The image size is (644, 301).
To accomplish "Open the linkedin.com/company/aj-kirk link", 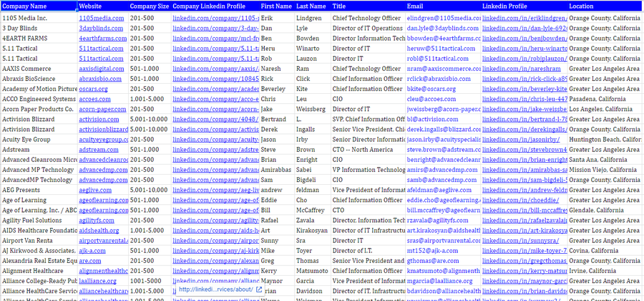I will coord(215,251).
